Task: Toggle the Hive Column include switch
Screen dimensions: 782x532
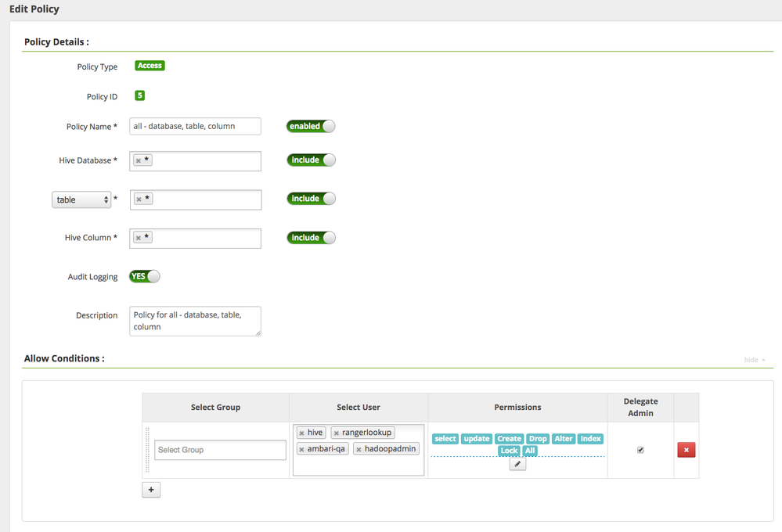Action: tap(311, 238)
